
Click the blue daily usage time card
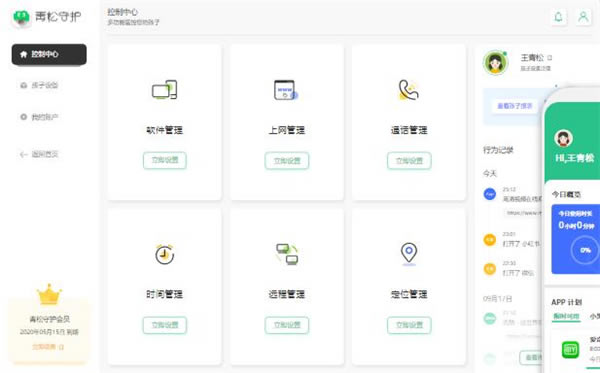point(576,239)
